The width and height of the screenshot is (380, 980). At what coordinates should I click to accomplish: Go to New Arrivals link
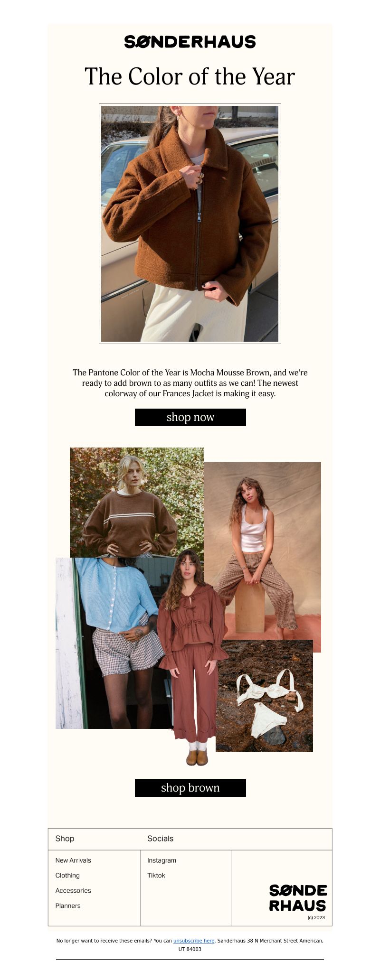pos(73,860)
